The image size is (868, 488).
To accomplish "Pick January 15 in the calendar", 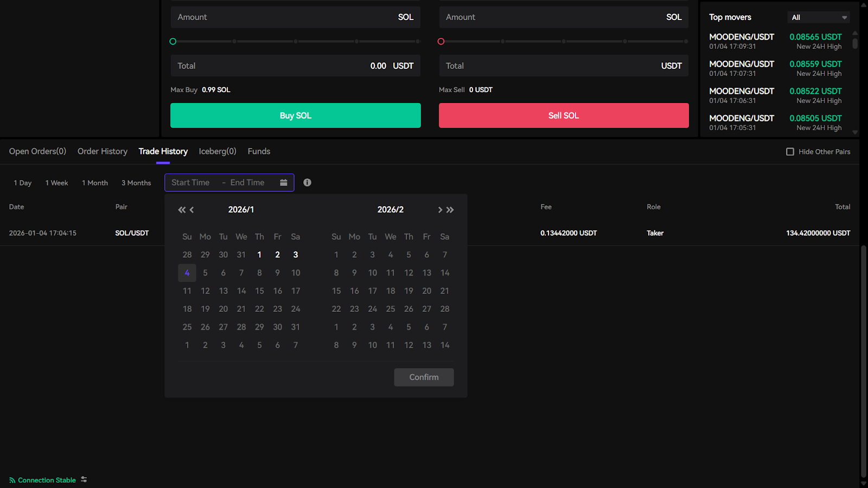I will point(259,291).
